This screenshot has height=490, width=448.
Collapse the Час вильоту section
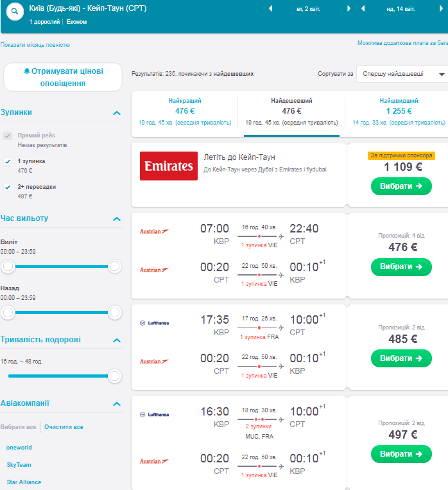116,219
